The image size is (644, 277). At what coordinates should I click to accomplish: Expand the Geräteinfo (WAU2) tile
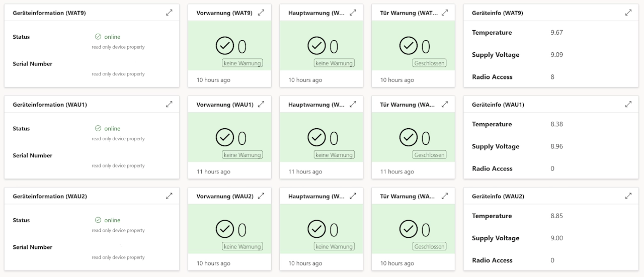pos(628,196)
